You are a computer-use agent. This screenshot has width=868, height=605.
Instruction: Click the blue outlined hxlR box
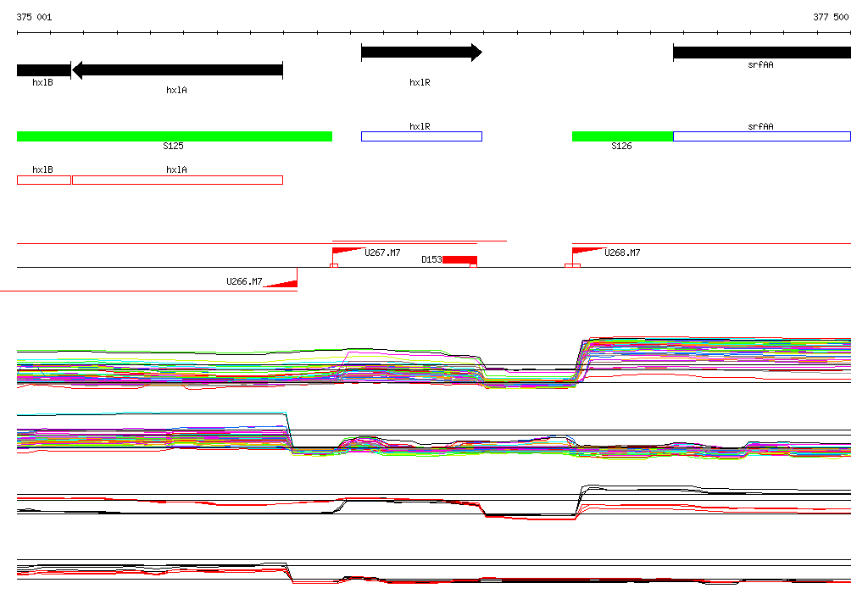[x=421, y=136]
